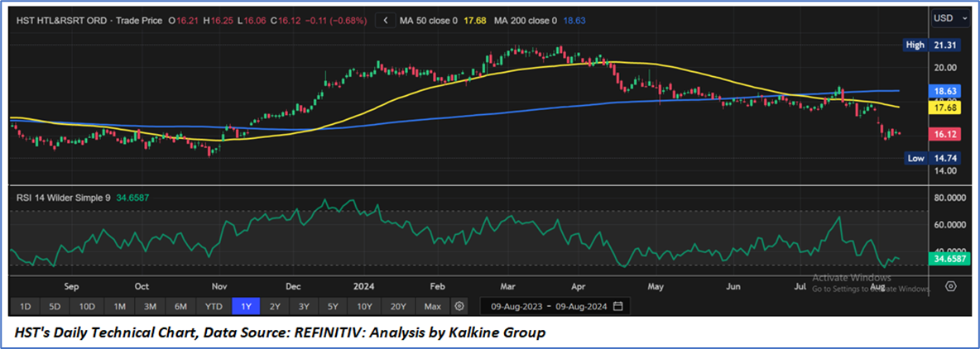Select the 3M time range

point(150,307)
